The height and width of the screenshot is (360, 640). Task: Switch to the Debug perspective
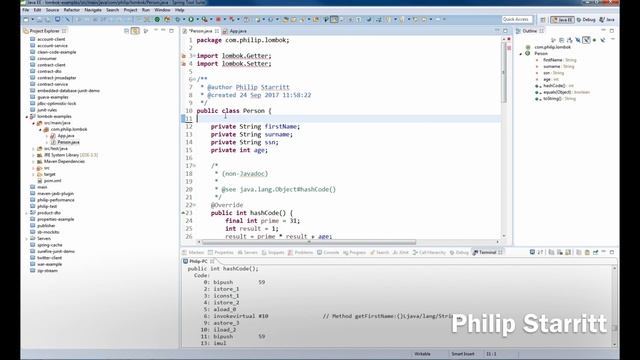click(x=586, y=20)
